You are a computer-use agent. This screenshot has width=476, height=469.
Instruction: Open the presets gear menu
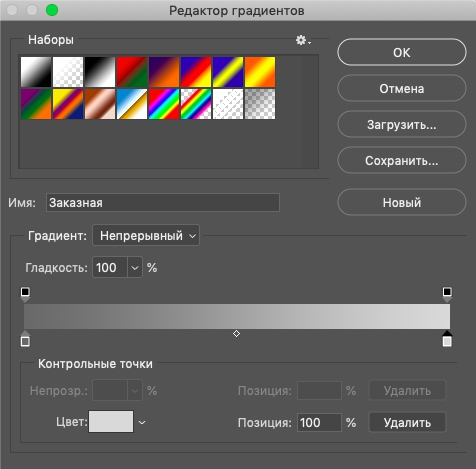tap(303, 40)
